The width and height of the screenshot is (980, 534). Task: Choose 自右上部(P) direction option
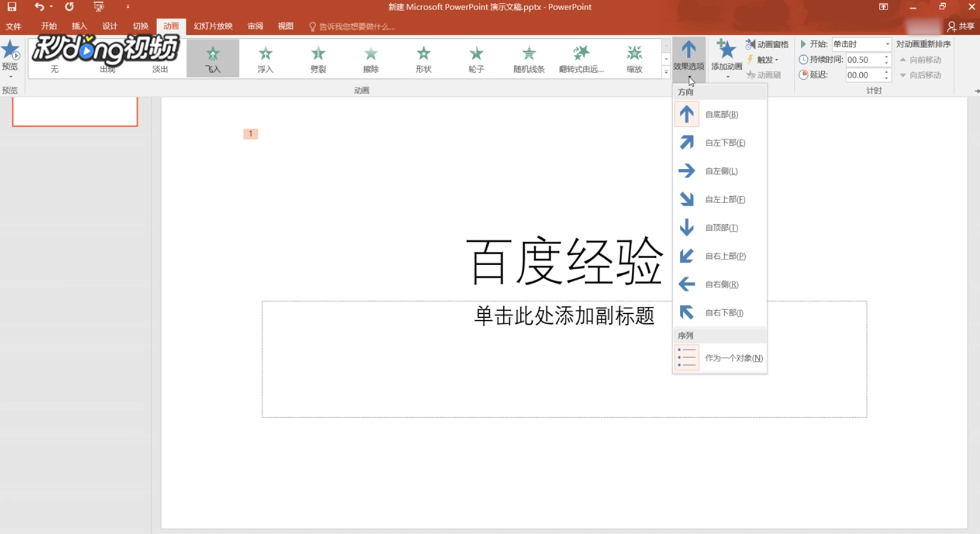[720, 256]
